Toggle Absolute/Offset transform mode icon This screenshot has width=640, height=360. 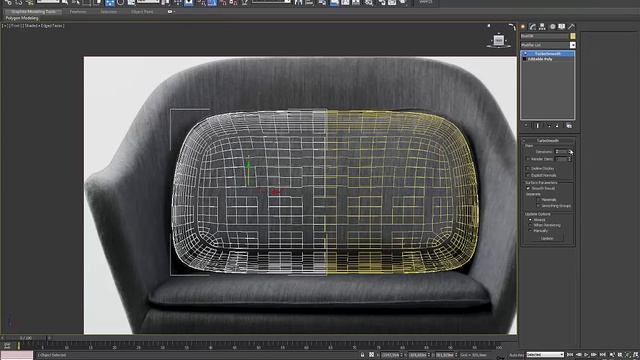[x=371, y=355]
